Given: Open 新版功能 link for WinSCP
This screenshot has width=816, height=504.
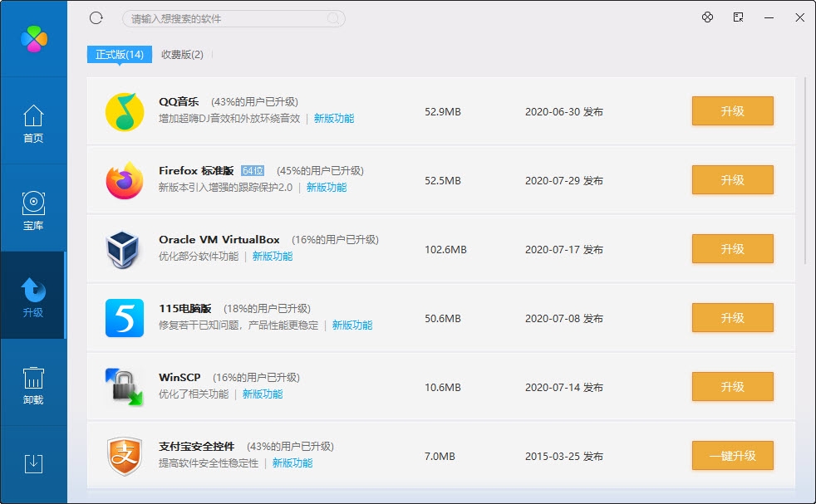Looking at the screenshot, I should [x=263, y=394].
